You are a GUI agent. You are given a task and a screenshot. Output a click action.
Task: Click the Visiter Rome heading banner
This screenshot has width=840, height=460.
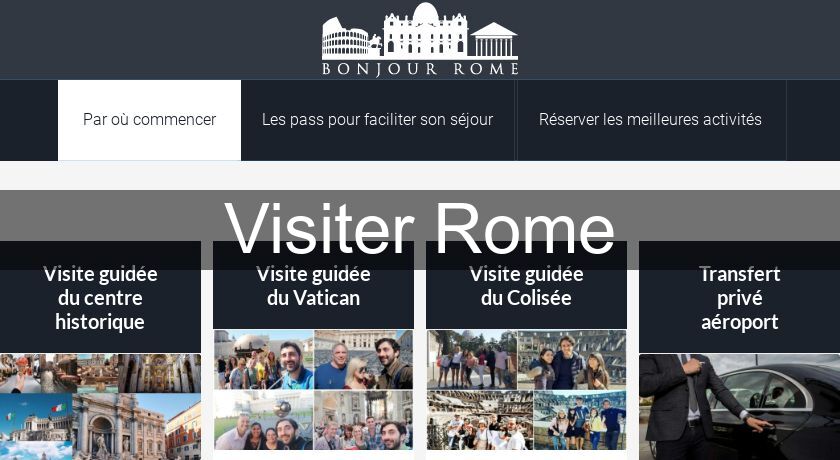pyautogui.click(x=420, y=229)
